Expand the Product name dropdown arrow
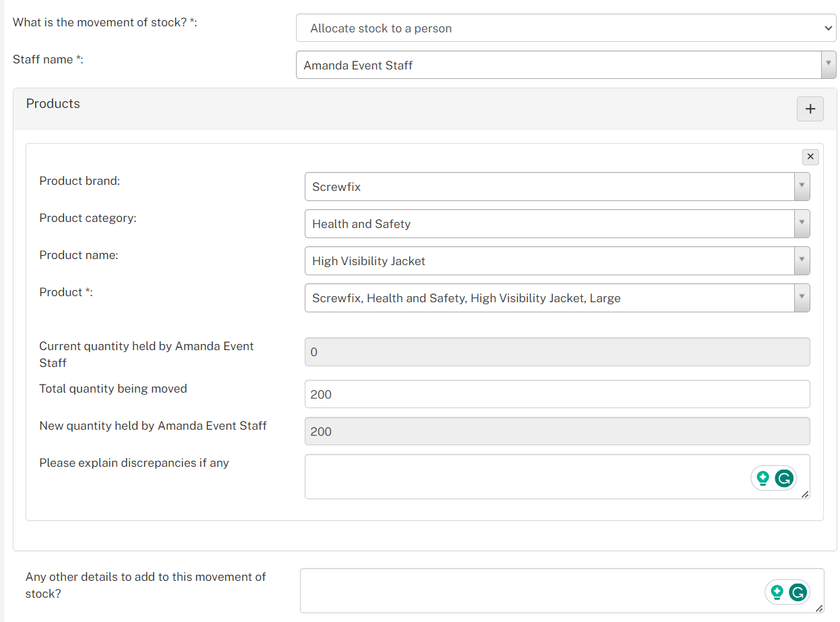This screenshot has height=622, width=840. (802, 260)
